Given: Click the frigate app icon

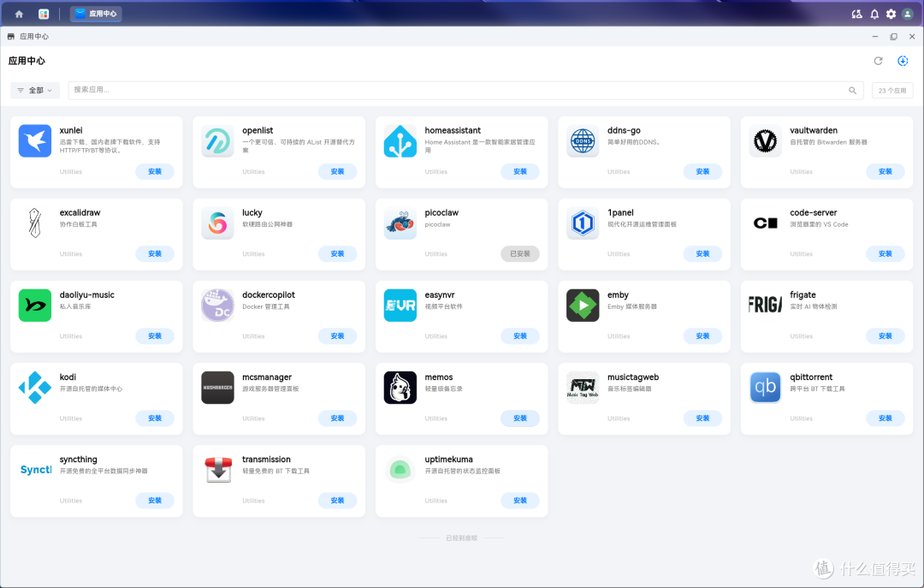Looking at the screenshot, I should coord(766,306).
